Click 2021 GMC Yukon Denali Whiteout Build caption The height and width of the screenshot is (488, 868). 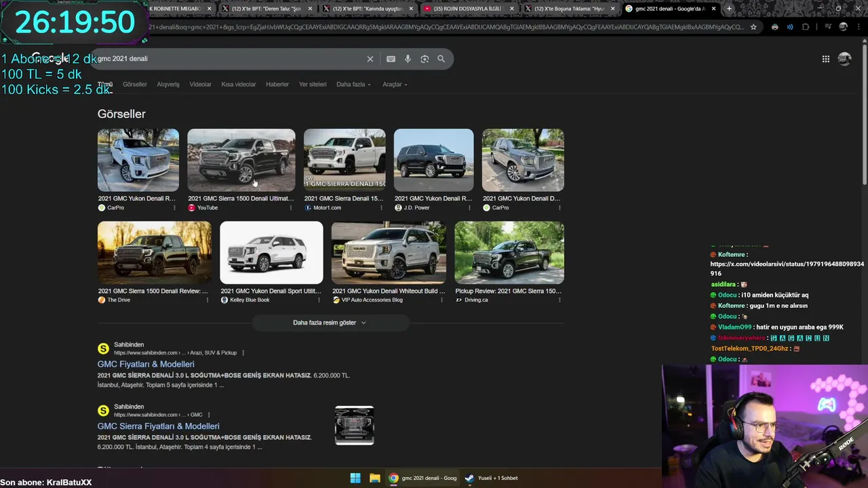click(x=388, y=291)
